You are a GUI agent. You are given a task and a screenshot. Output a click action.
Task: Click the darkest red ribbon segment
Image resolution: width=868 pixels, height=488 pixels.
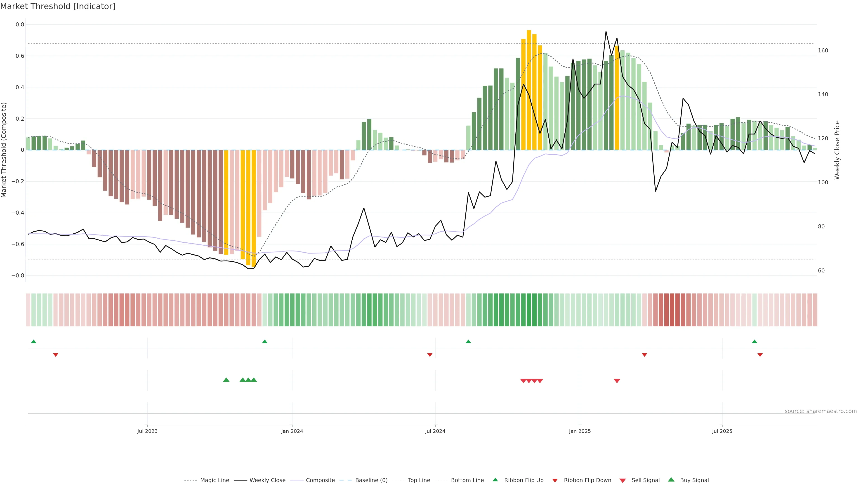tap(672, 310)
